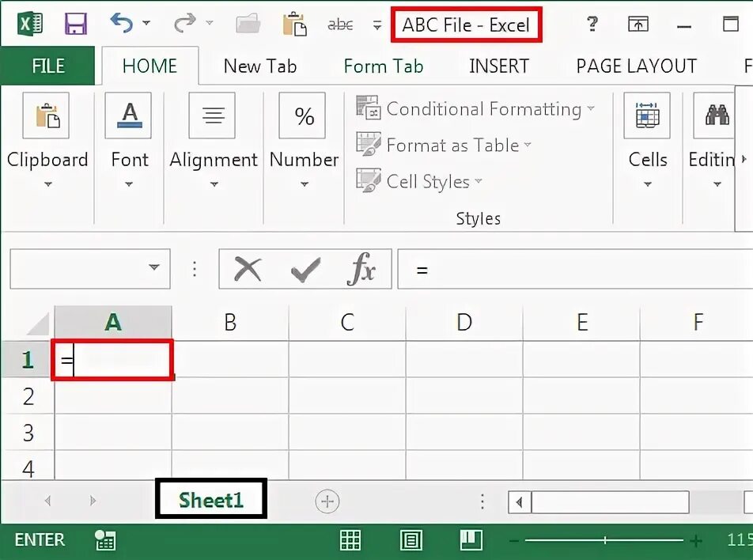Click the tab bar split handle dots
Screen dimensions: 753x560
(x=482, y=501)
